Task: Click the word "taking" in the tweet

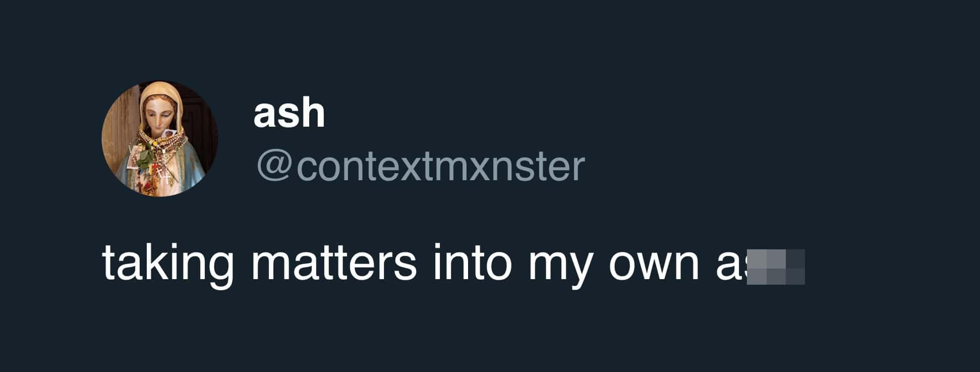Action: click(168, 264)
